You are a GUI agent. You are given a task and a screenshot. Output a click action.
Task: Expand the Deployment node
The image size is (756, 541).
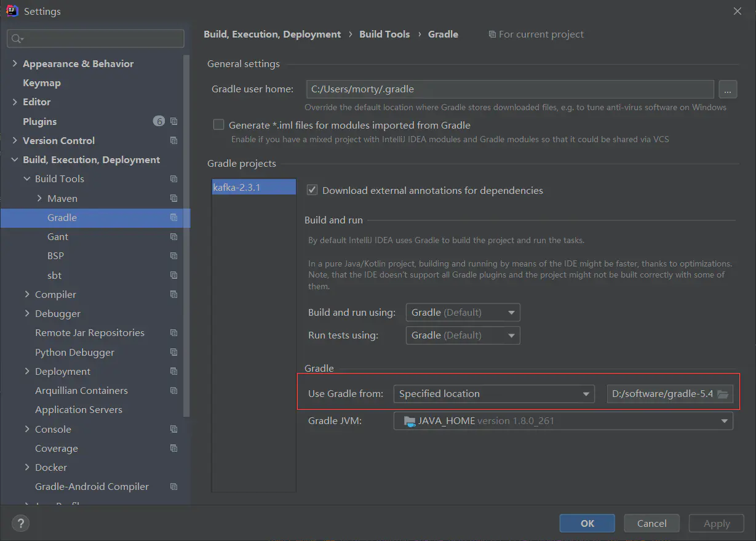coord(27,371)
